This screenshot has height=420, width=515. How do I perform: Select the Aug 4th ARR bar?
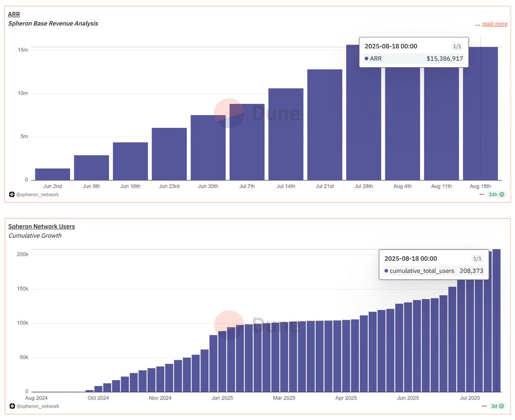coord(403,124)
